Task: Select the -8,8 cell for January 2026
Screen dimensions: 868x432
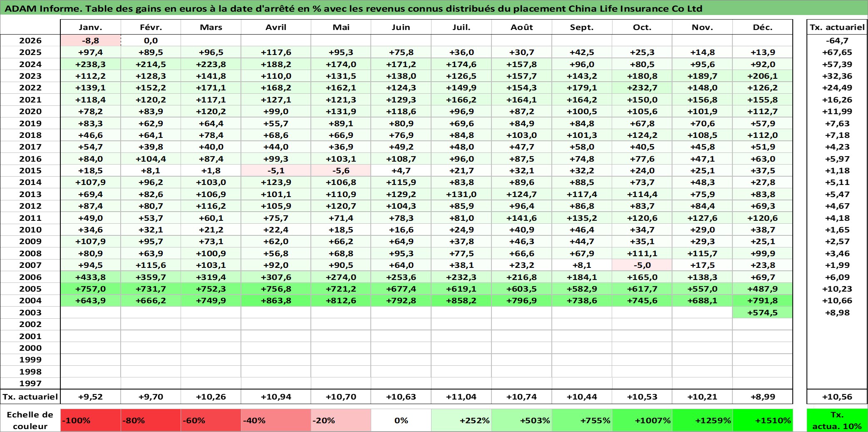Action: pyautogui.click(x=90, y=40)
